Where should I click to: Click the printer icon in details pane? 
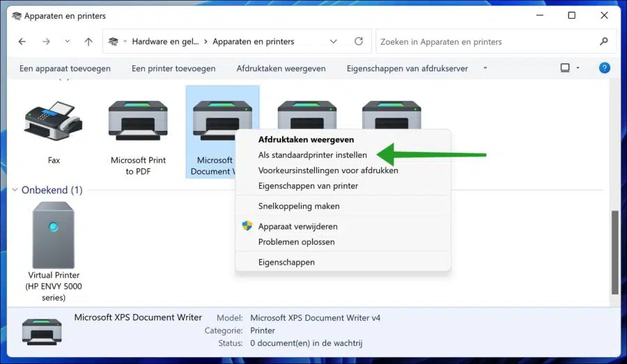click(42, 331)
